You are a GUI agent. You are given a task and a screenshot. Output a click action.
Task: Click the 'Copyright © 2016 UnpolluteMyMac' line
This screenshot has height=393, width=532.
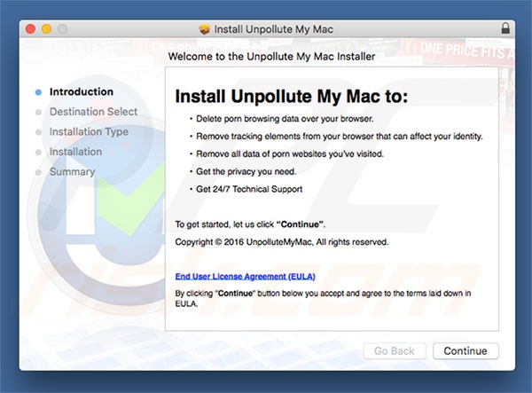[282, 242]
